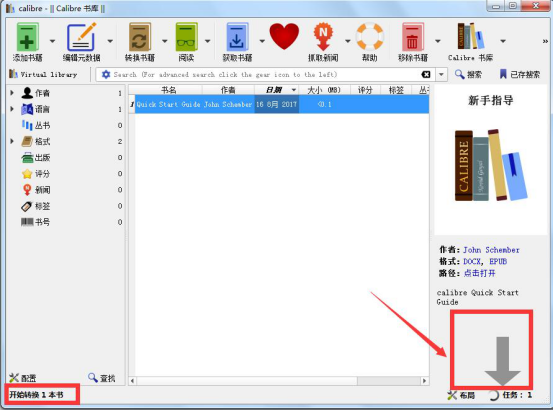Open dropdown arrow beside Calibre library
This screenshot has height=411, width=554.
(x=503, y=41)
